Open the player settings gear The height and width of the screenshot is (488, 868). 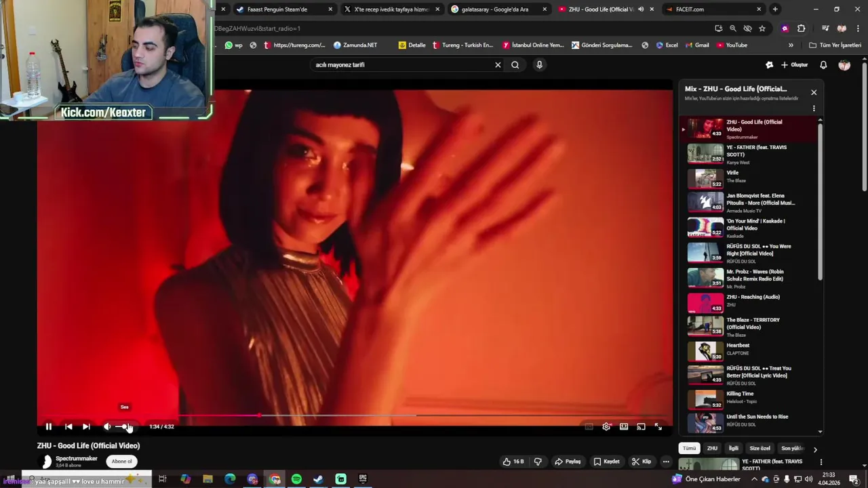tap(606, 426)
